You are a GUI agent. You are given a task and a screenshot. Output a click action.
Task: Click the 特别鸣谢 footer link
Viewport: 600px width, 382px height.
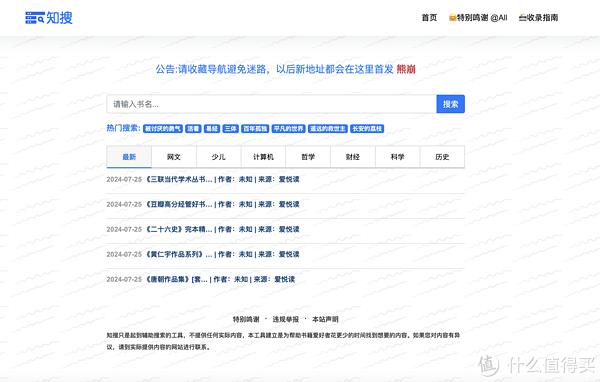246,319
